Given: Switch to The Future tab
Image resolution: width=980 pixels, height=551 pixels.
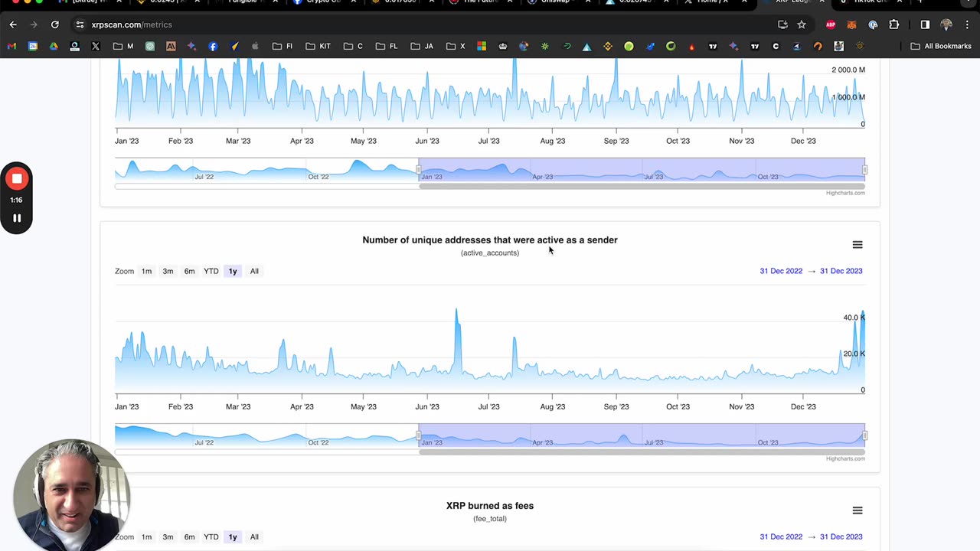Looking at the screenshot, I should click(480, 2).
